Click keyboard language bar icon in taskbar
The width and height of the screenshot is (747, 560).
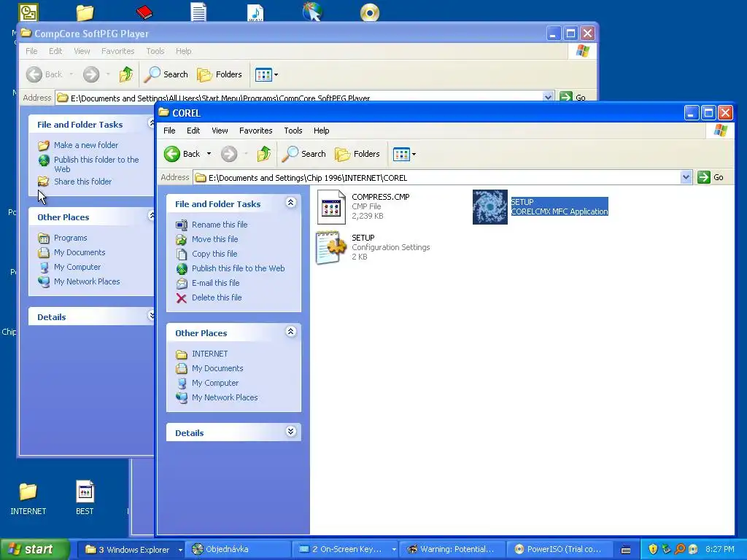[626, 550]
